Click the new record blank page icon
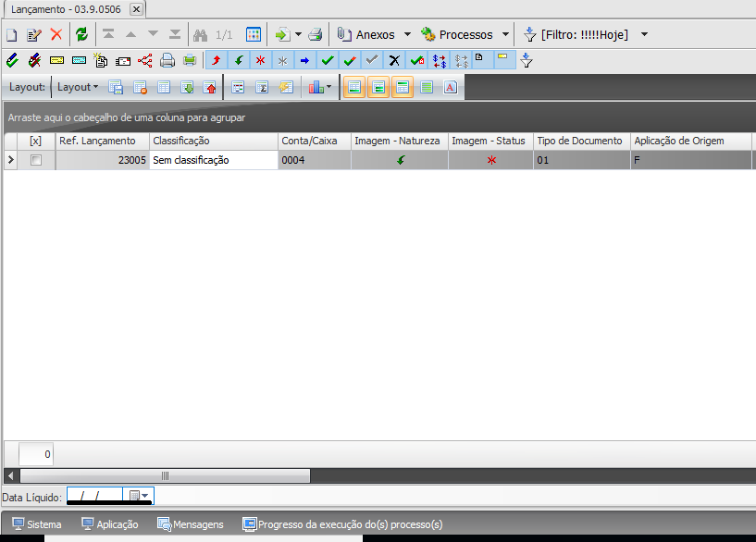 click(12, 35)
